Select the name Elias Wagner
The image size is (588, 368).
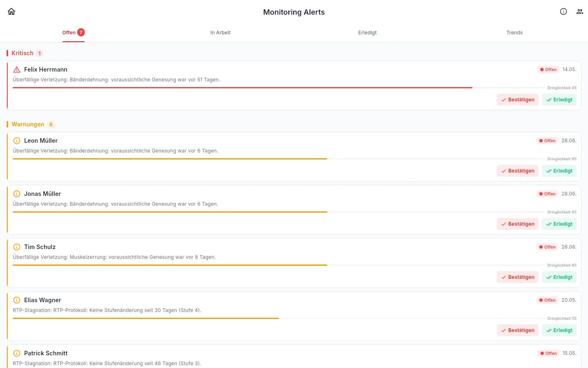[x=42, y=300]
